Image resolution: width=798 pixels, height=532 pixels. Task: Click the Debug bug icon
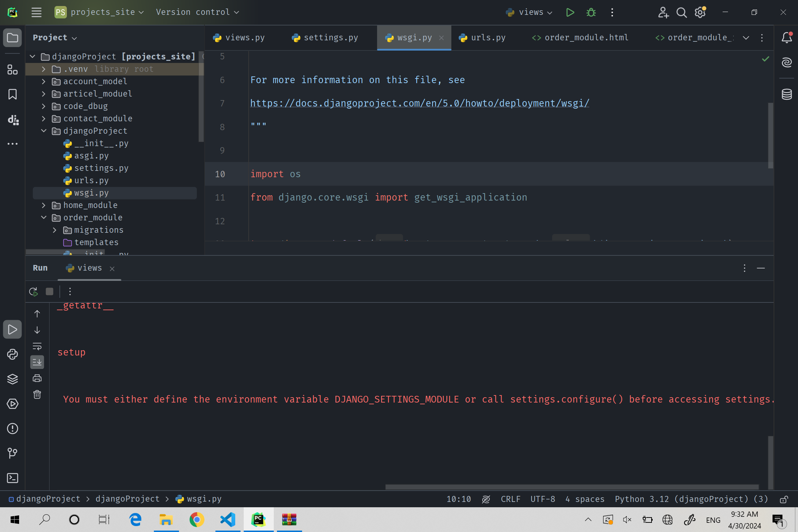point(591,12)
